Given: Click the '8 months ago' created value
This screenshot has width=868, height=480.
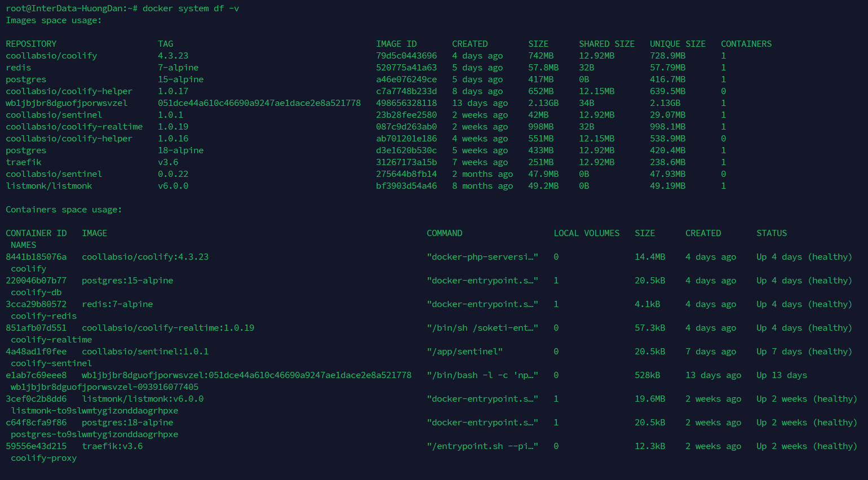Looking at the screenshot, I should pos(482,186).
